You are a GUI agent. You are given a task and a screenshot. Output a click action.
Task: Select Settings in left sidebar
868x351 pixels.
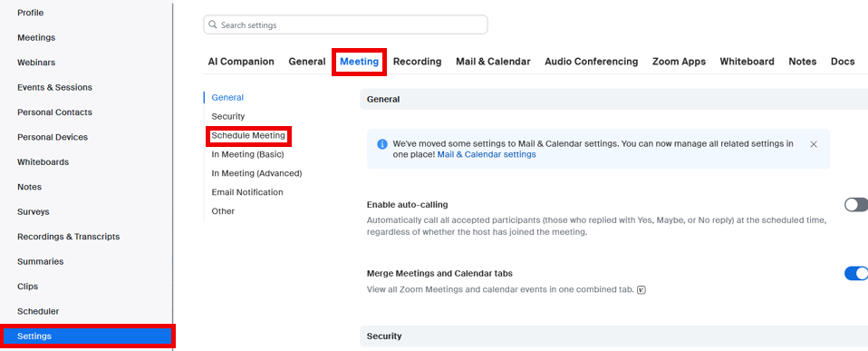click(88, 336)
